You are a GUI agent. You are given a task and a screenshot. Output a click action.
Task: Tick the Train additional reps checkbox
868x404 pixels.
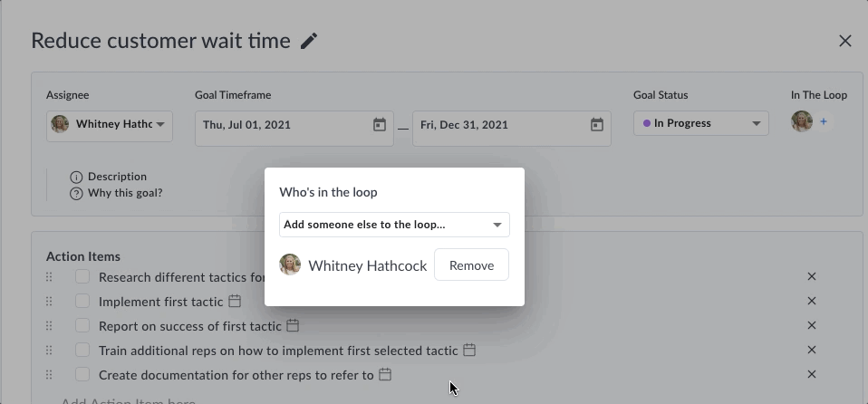82,350
